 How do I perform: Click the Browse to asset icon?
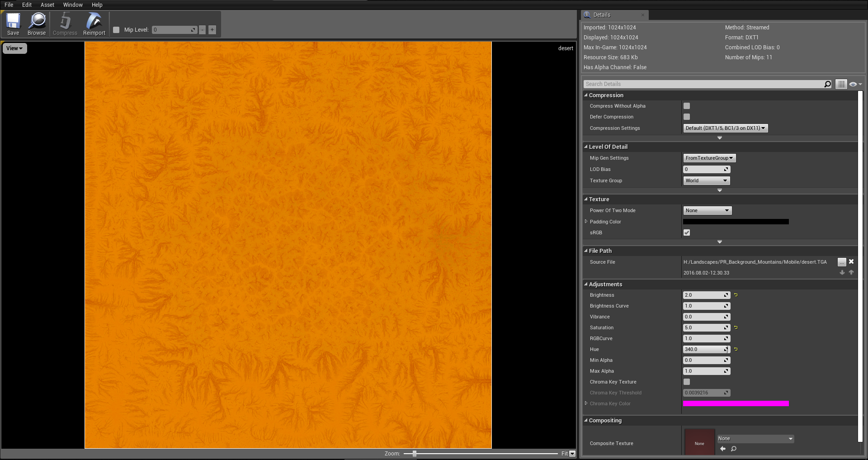click(37, 24)
